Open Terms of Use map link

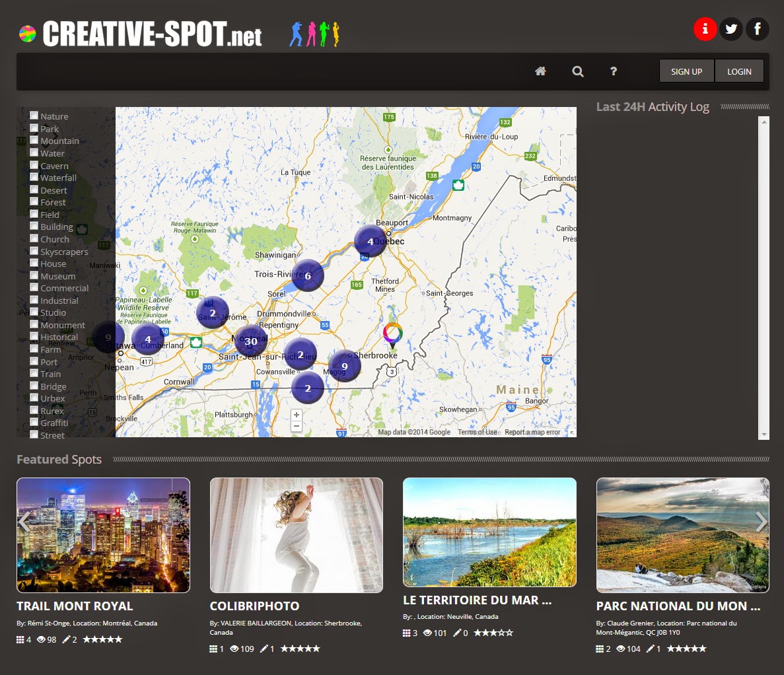pyautogui.click(x=478, y=432)
